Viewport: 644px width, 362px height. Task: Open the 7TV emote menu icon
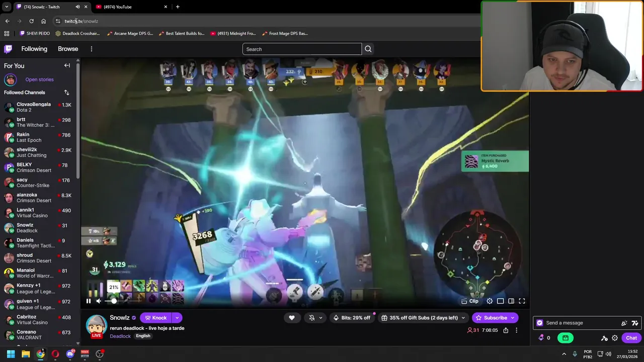tap(635, 323)
